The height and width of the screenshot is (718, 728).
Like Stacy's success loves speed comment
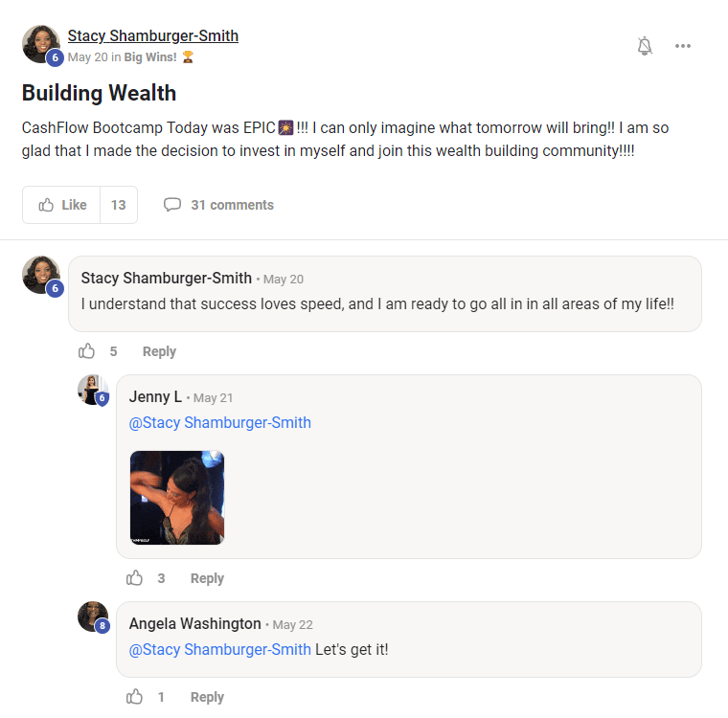click(87, 351)
